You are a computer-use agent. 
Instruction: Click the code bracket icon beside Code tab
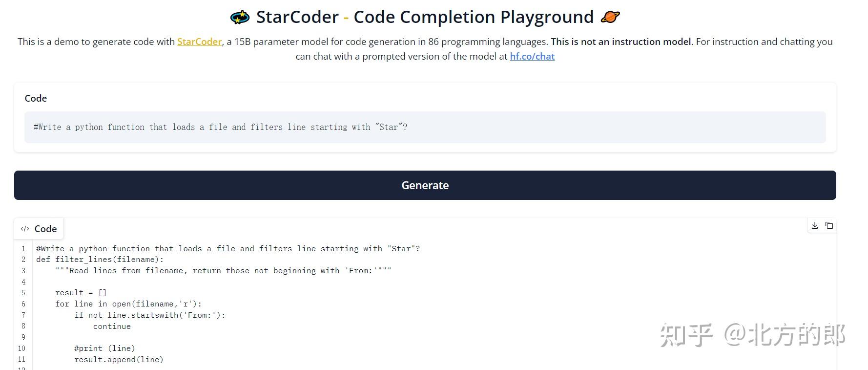coord(25,229)
